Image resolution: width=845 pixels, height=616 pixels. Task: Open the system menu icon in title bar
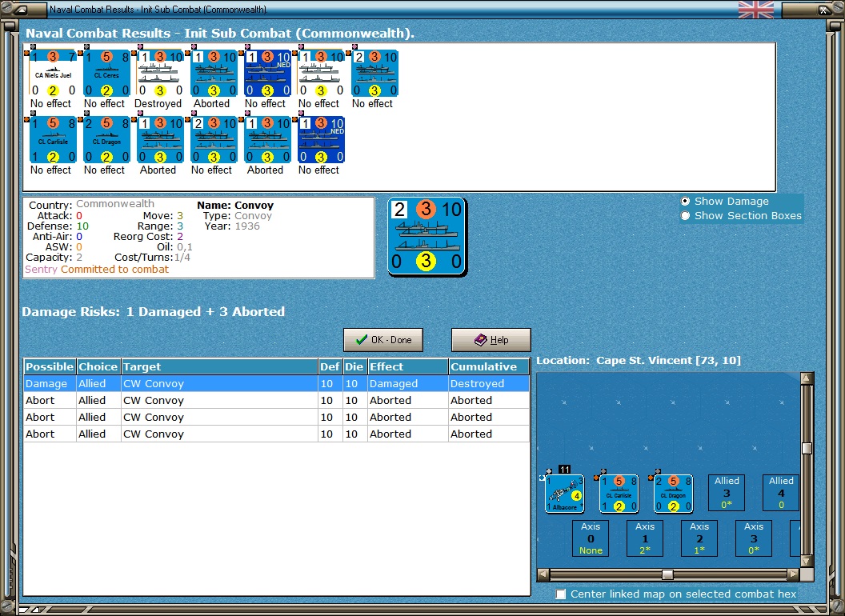[20, 9]
